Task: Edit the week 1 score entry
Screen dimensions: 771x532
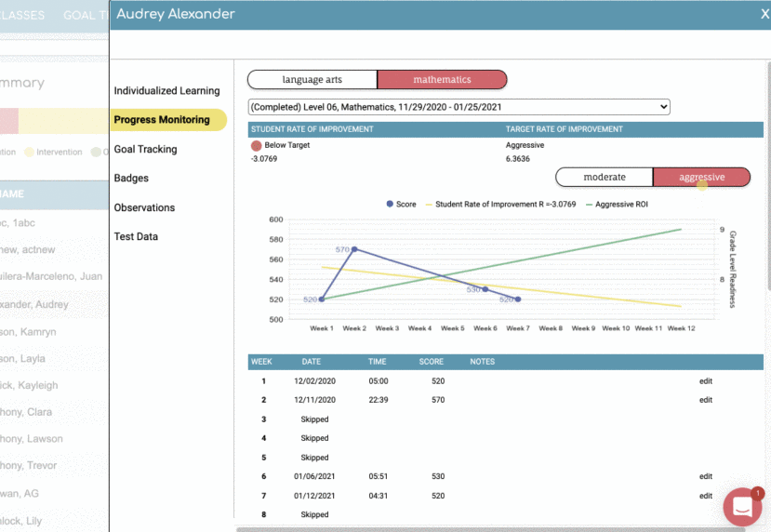Action: point(706,381)
